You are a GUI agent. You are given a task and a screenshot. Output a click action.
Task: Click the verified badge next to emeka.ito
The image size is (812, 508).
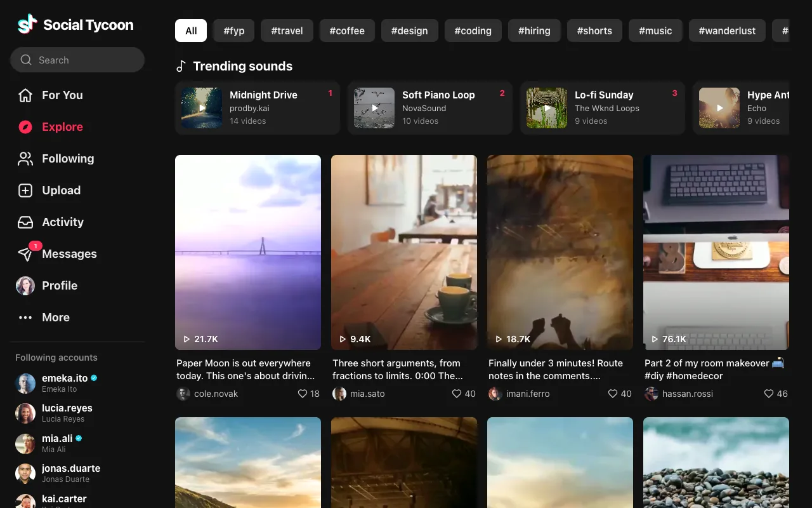(x=94, y=378)
